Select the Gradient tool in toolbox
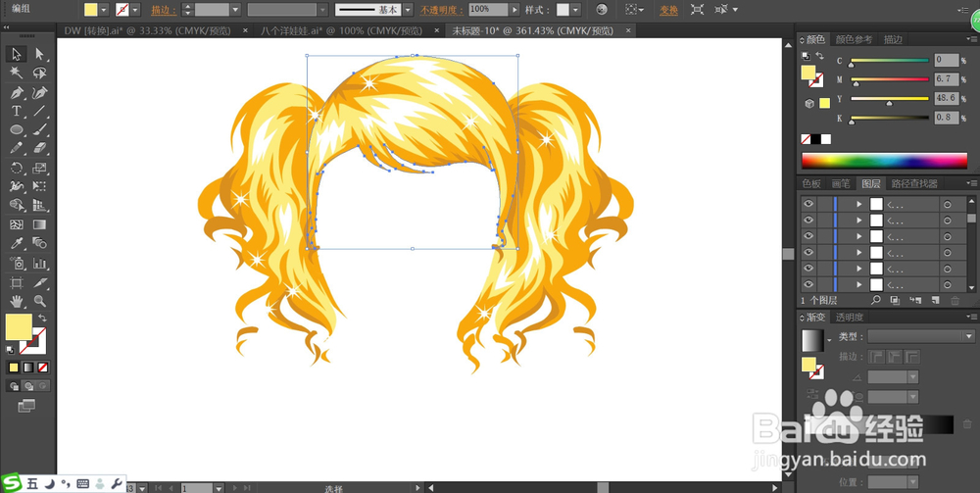 tap(39, 224)
